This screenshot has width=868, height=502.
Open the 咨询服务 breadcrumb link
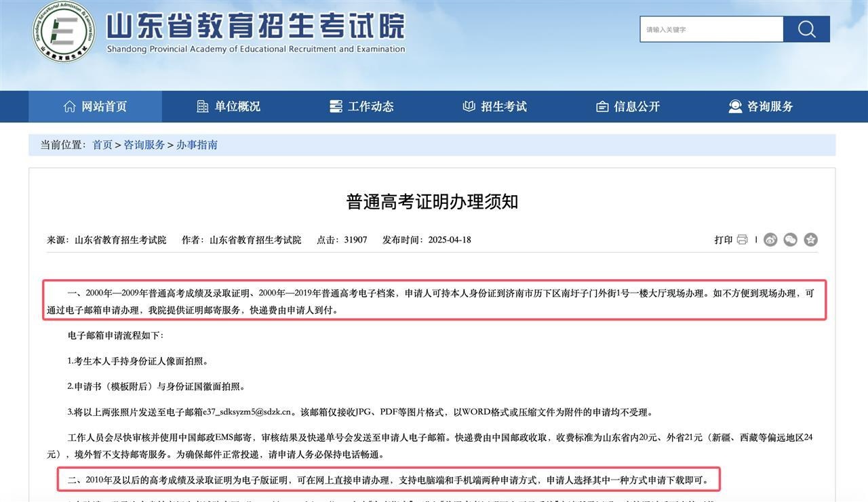pos(143,144)
